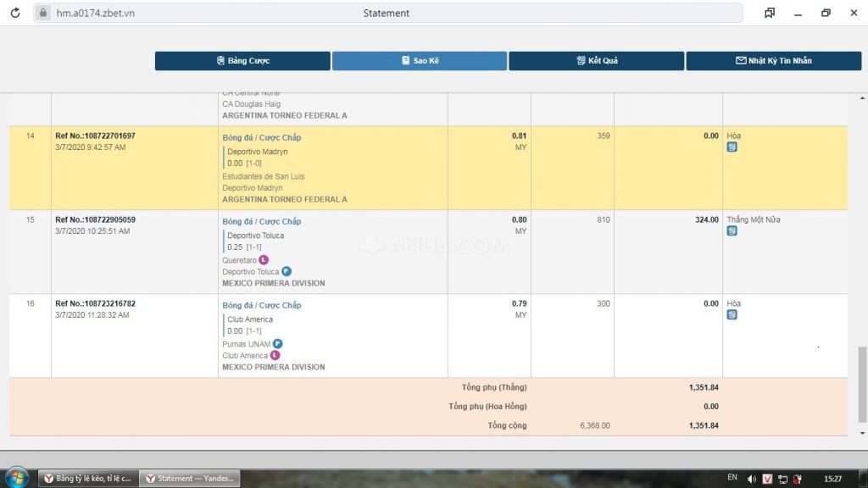
Task: Click the F badge next to Deportivo Toluca
Action: (x=286, y=272)
